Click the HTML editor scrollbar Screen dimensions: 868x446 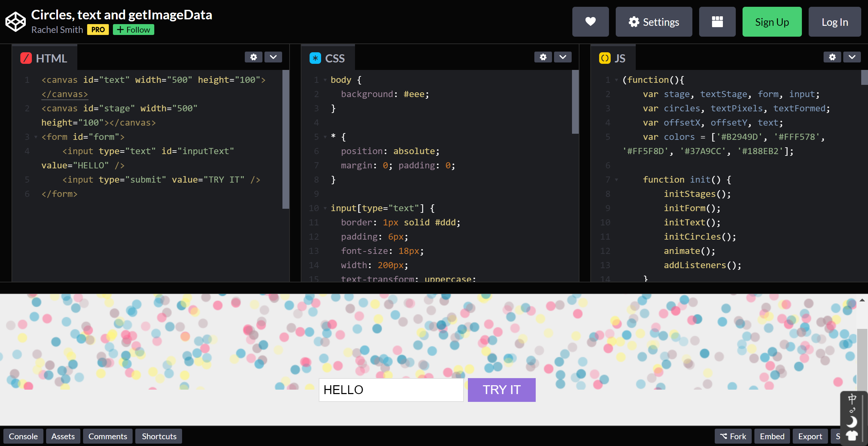point(285,139)
